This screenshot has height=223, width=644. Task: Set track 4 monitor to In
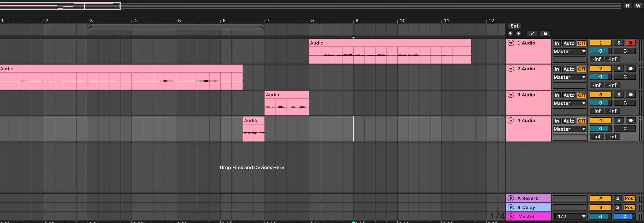tap(557, 121)
